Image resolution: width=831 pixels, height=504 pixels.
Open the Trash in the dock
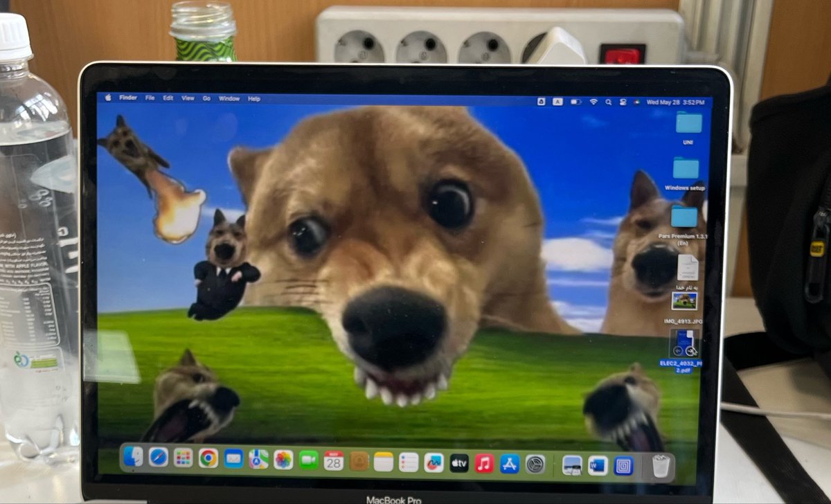click(661, 467)
